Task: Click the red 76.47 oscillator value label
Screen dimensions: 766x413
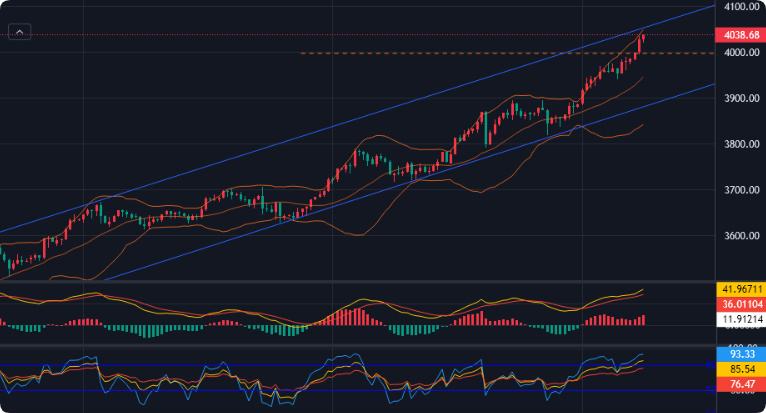Action: coord(742,383)
